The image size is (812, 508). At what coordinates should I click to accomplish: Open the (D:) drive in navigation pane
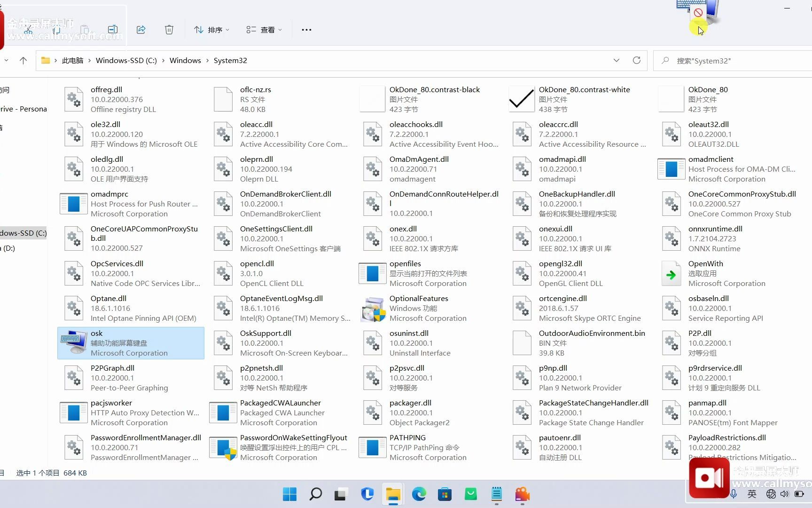point(8,248)
